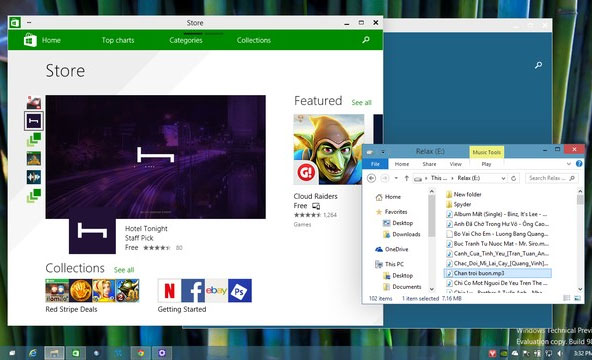Select the first red spotlight thumbnail
The image size is (592, 360).
pyautogui.click(x=34, y=102)
